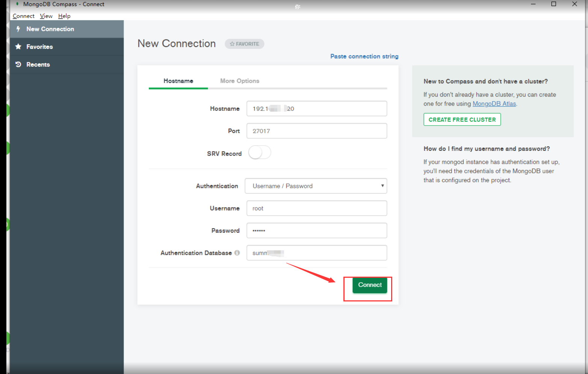This screenshot has height=374, width=588.
Task: Minimize the MongoDB Compass window
Action: pos(533,4)
